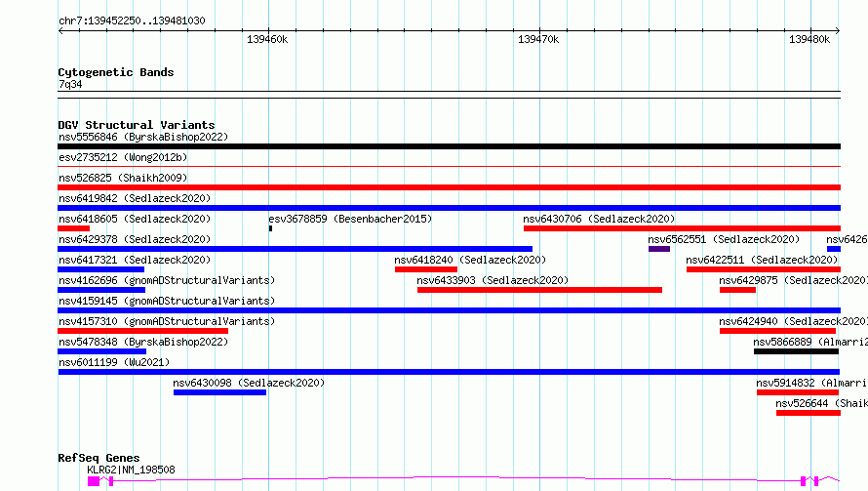
Task: Select the 7q34 cytogenetic band label
Action: click(70, 84)
